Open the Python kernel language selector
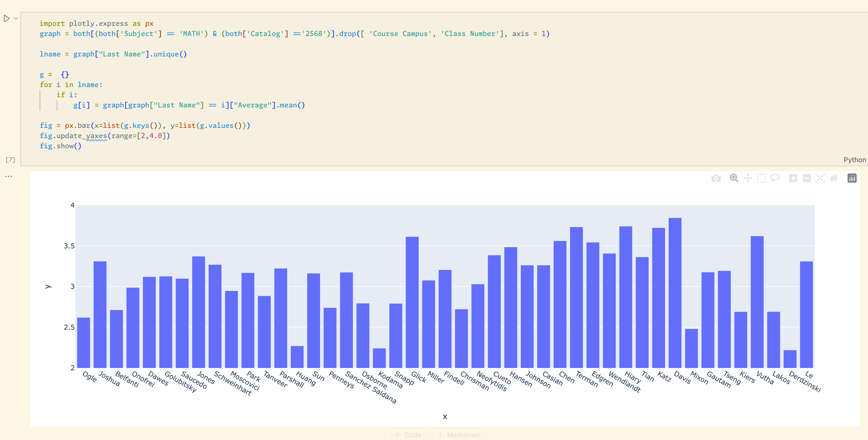 (x=855, y=160)
